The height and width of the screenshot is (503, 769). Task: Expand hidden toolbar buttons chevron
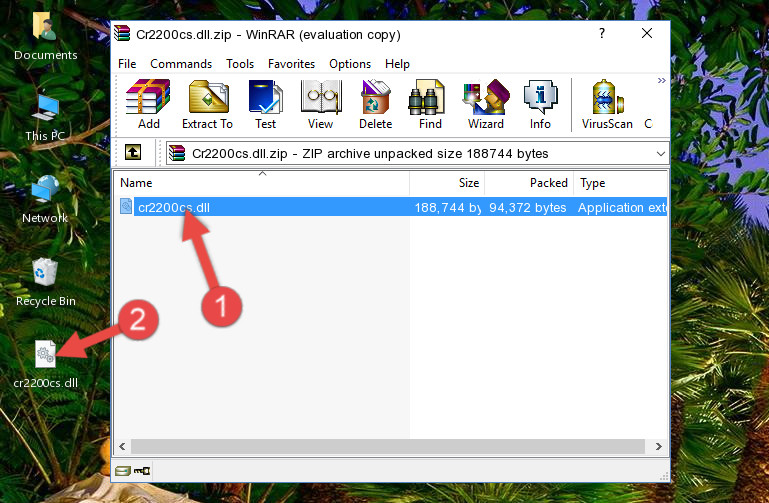pos(662,80)
